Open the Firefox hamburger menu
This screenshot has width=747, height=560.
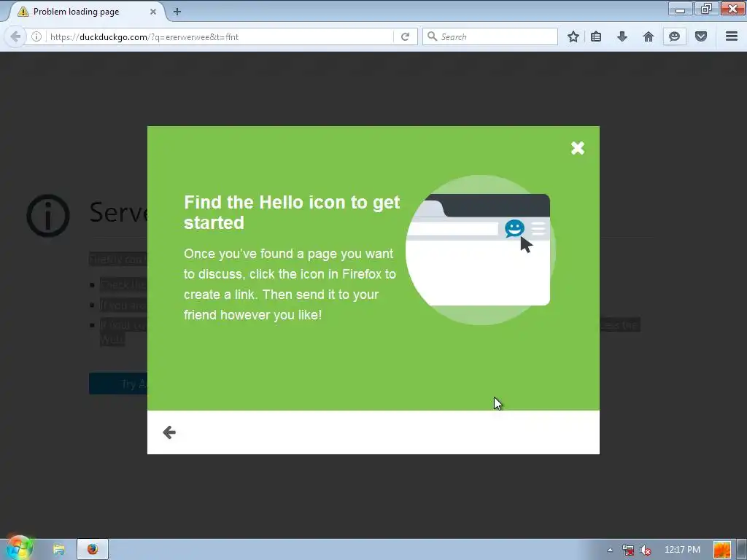[732, 36]
